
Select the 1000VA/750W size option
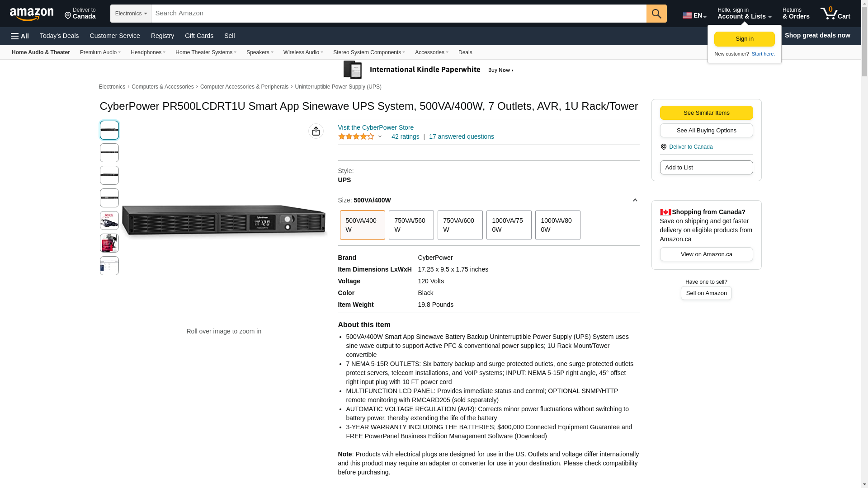(x=509, y=225)
